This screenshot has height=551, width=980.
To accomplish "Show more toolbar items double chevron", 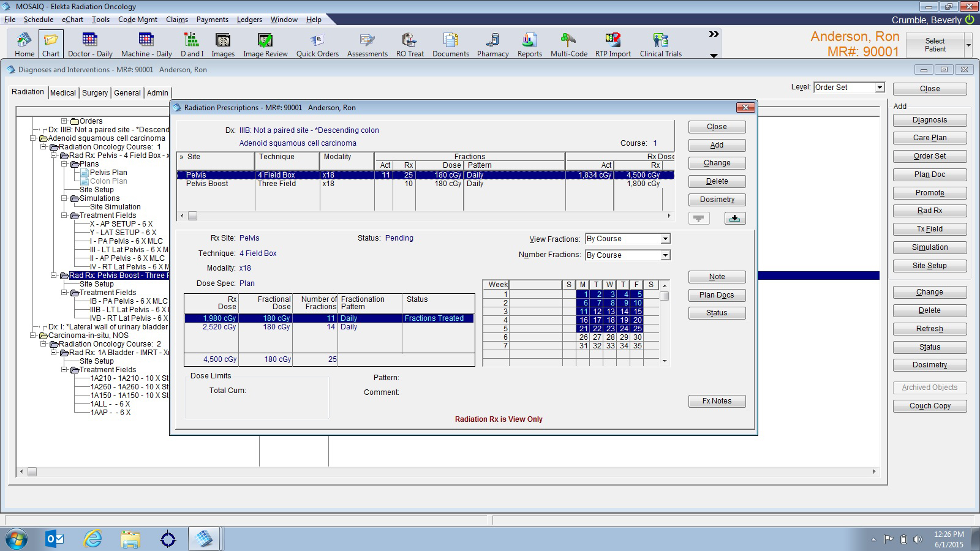I will (714, 34).
